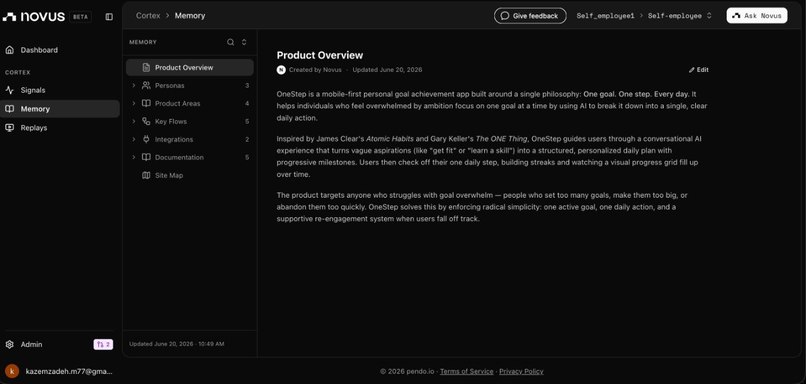This screenshot has width=806, height=384.
Task: Click the Site Map icon
Action: coord(146,175)
